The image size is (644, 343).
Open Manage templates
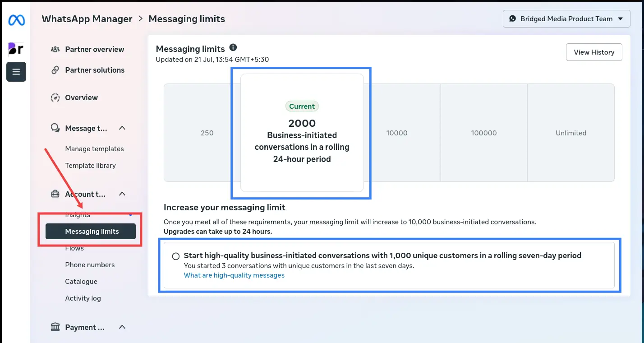[x=94, y=149]
